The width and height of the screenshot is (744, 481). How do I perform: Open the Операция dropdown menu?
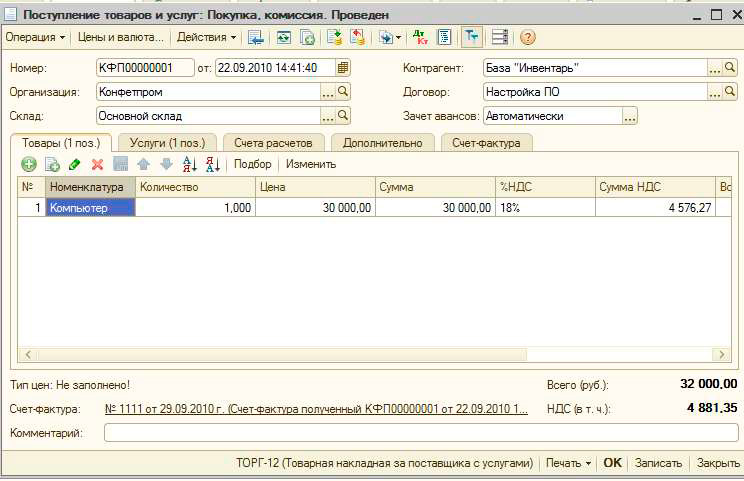click(x=35, y=37)
